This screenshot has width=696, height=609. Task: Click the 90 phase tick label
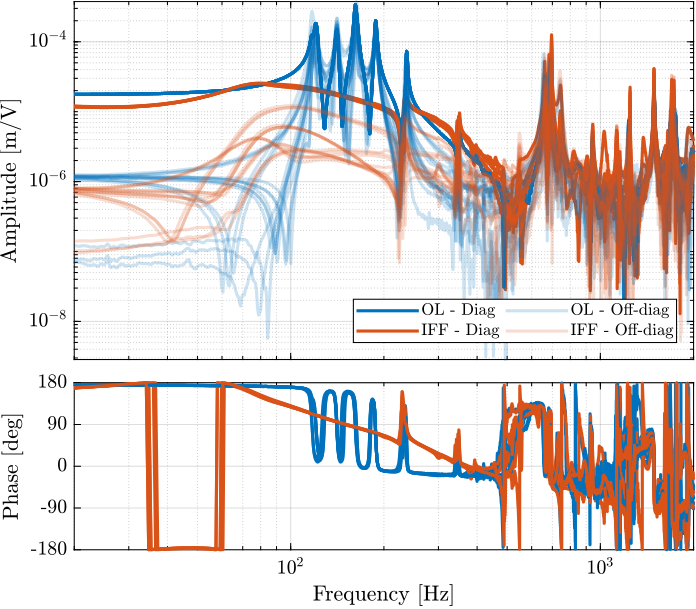[x=57, y=424]
